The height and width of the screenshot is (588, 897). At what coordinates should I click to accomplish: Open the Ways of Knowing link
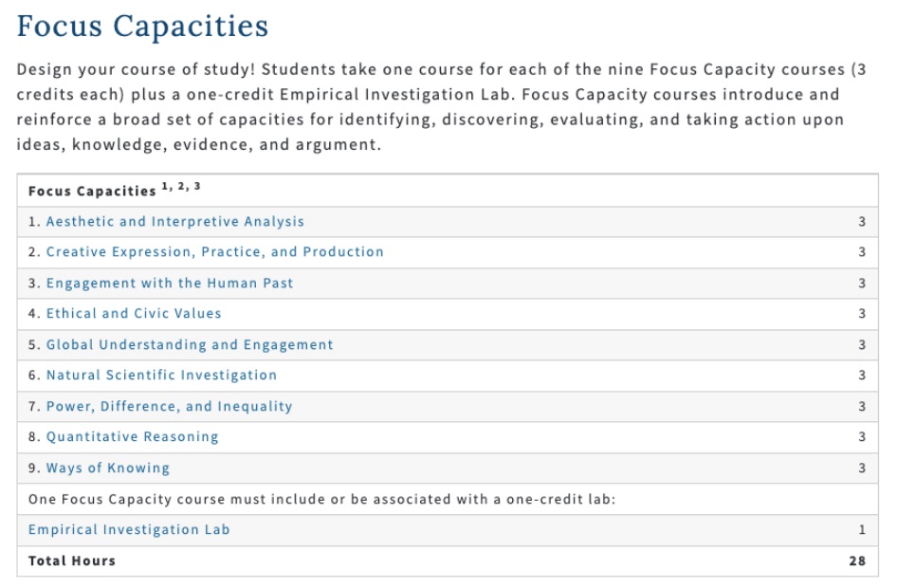(x=108, y=469)
